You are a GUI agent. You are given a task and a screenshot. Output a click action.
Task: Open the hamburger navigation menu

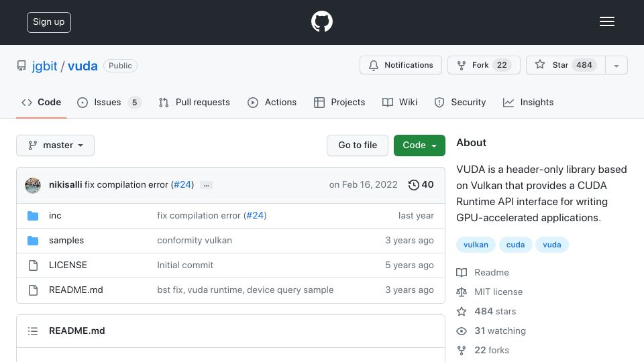(606, 21)
